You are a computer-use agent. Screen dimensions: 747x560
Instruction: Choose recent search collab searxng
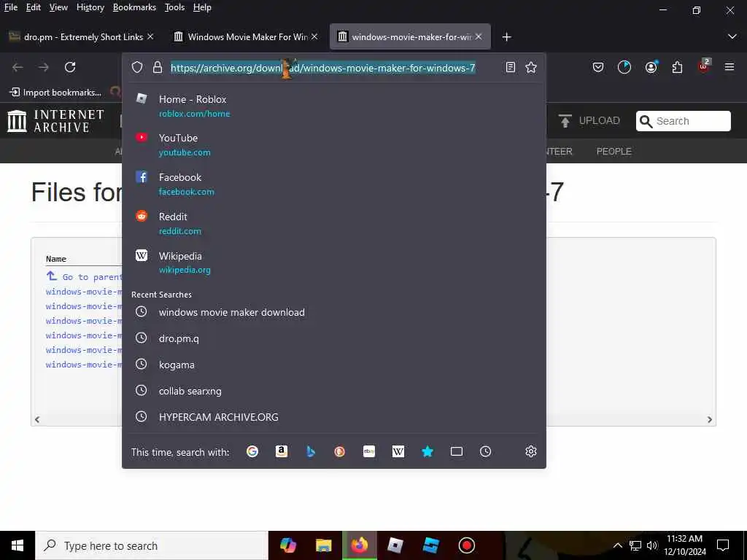(333, 391)
